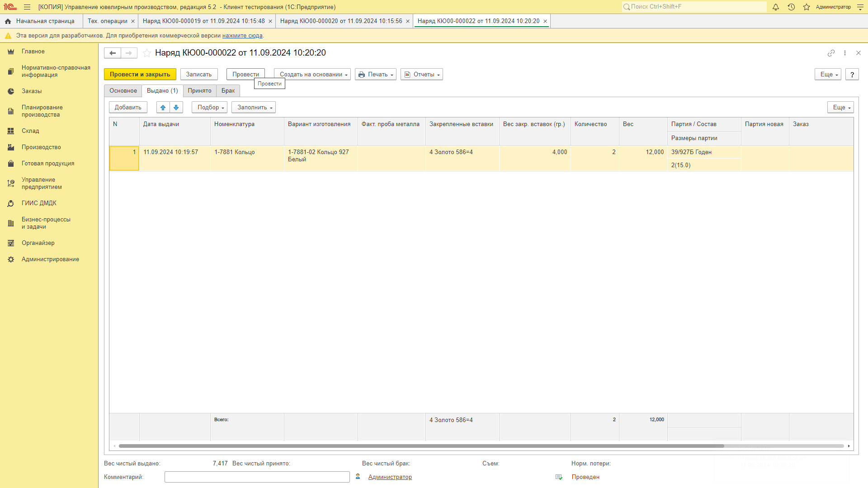This screenshot has height=488, width=868.
Task: Expand Заполнить dropdown
Action: (254, 108)
